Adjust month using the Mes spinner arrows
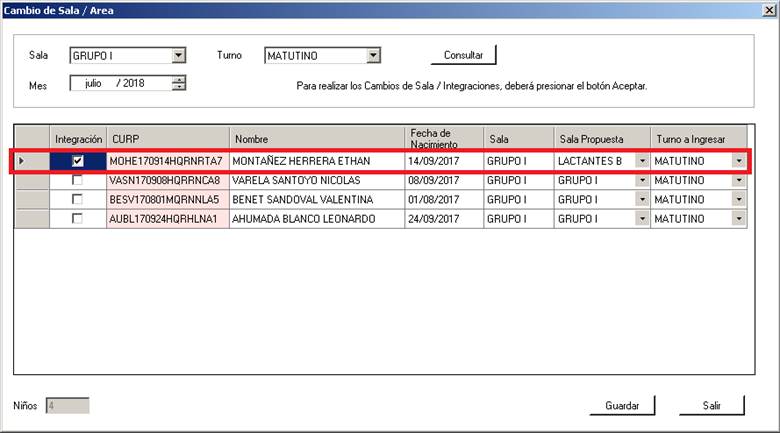 tap(179, 84)
